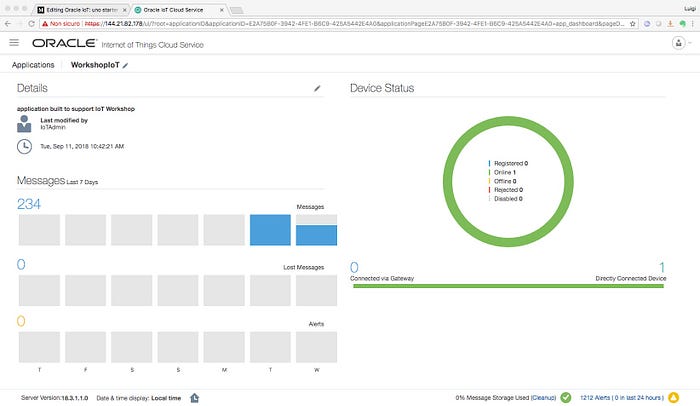Click the Messages Last 7 Days heading
The image size is (700, 406).
(x=57, y=181)
